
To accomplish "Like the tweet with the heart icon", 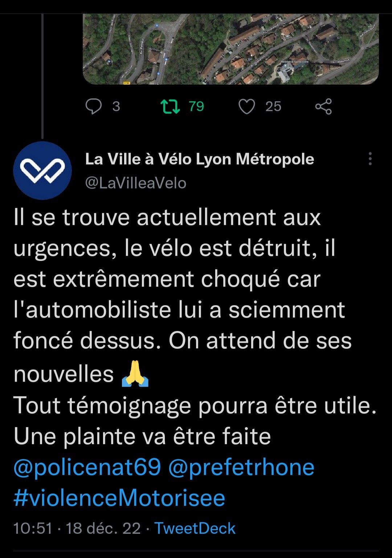I will 247,106.
